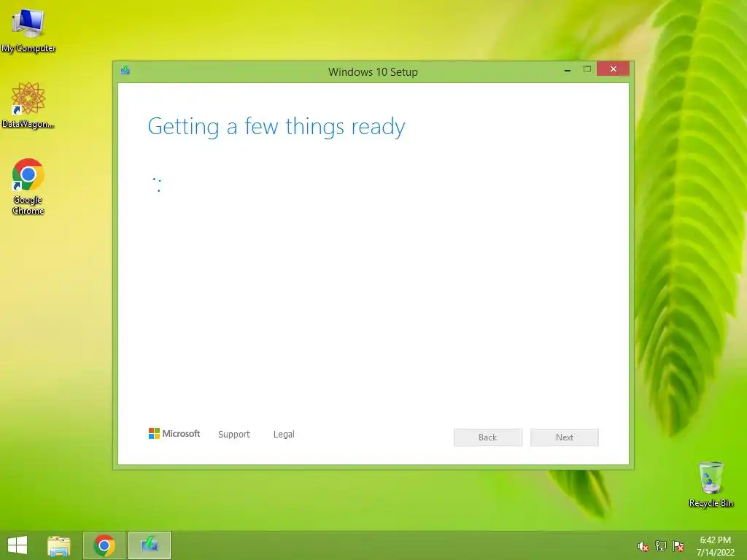The image size is (747, 560).
Task: Open the DataWagon desktop shortcut
Action: tap(28, 105)
